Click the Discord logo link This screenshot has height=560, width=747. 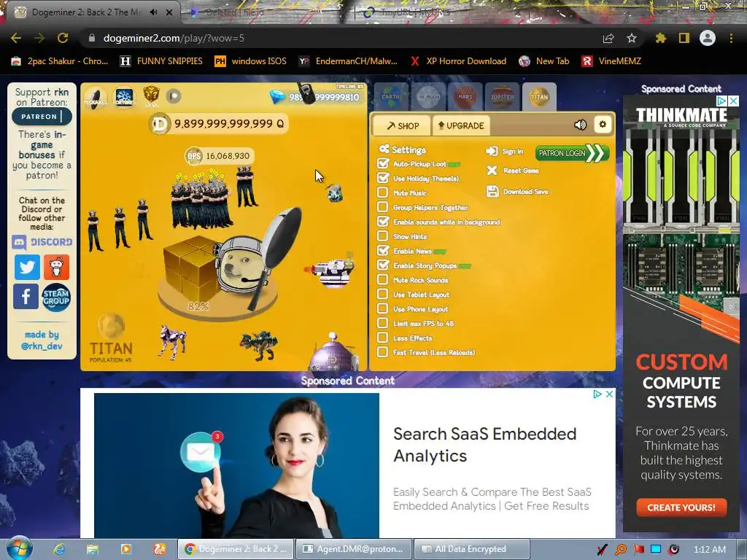(x=42, y=242)
